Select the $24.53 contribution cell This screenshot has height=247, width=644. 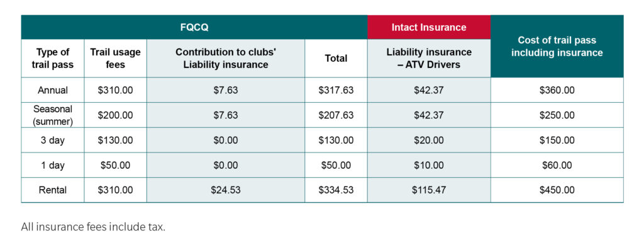point(226,190)
